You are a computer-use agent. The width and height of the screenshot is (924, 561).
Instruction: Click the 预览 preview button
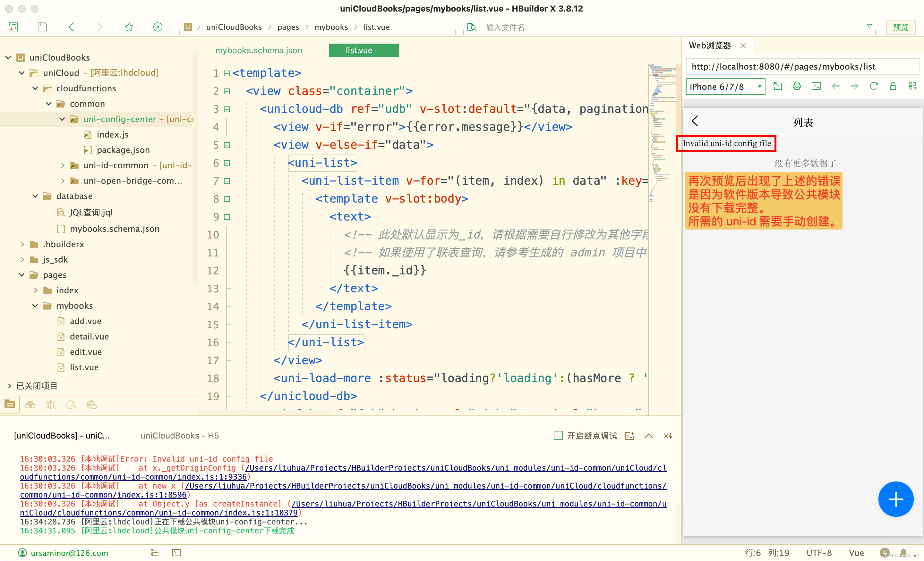coord(900,27)
